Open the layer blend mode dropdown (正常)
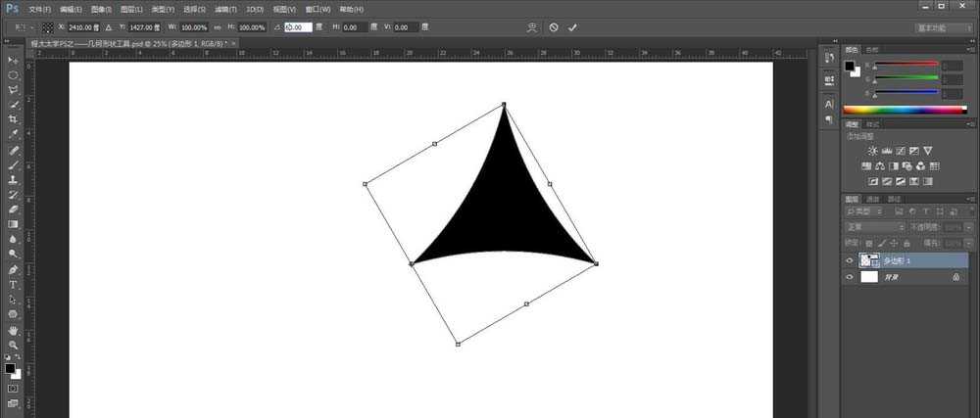The image size is (980, 418). point(874,227)
